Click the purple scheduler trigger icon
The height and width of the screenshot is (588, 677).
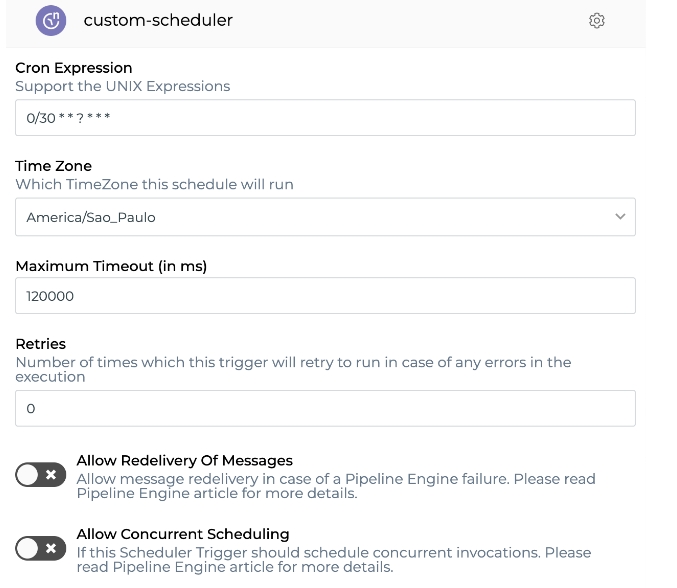coord(51,20)
